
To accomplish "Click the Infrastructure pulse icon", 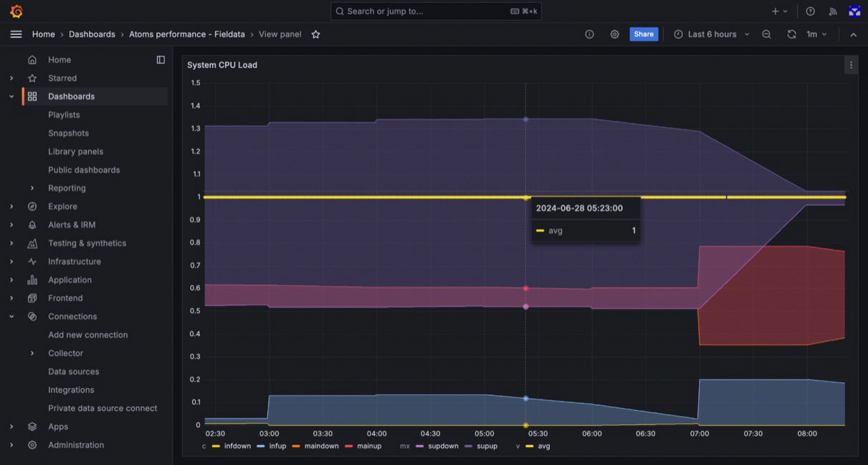I will (x=32, y=262).
